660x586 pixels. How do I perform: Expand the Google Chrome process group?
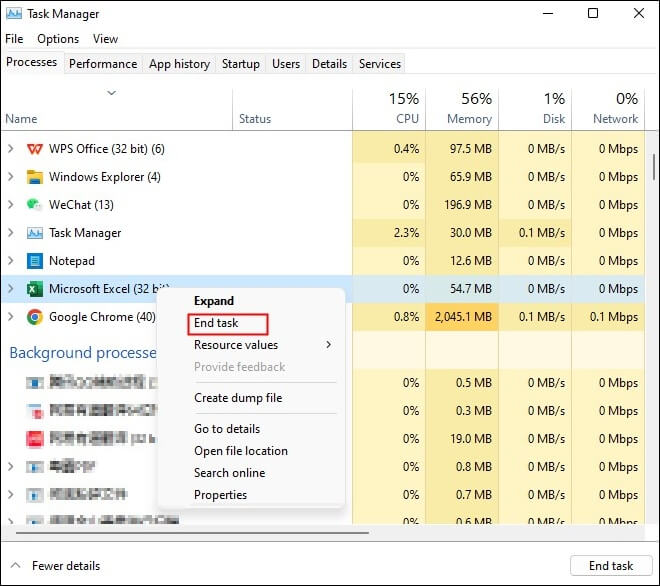coord(11,317)
